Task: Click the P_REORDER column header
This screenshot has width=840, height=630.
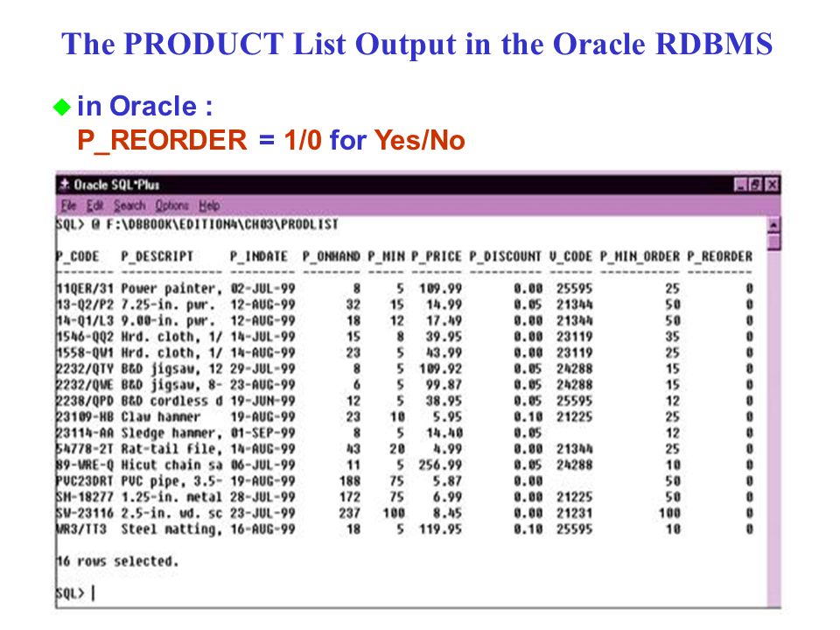Action: click(720, 256)
